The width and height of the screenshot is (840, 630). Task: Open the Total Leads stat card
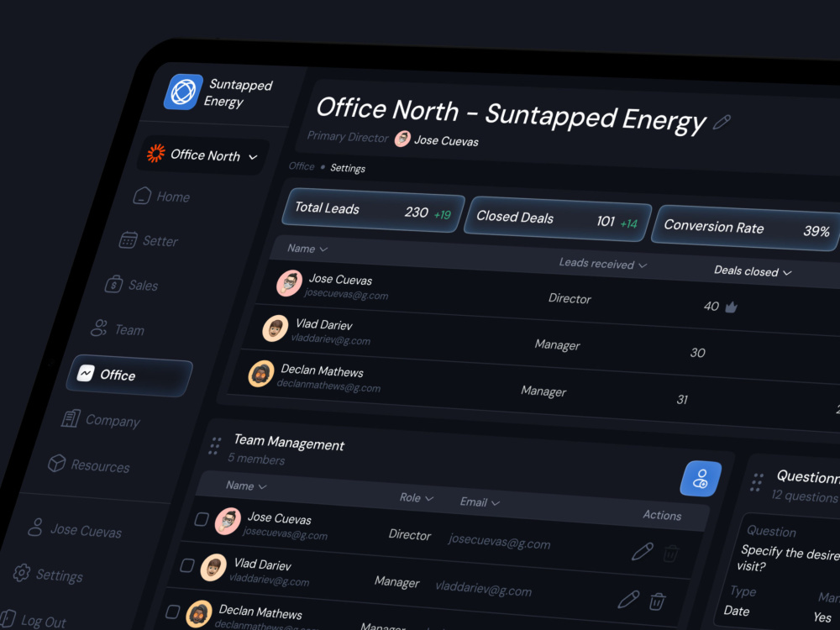373,210
